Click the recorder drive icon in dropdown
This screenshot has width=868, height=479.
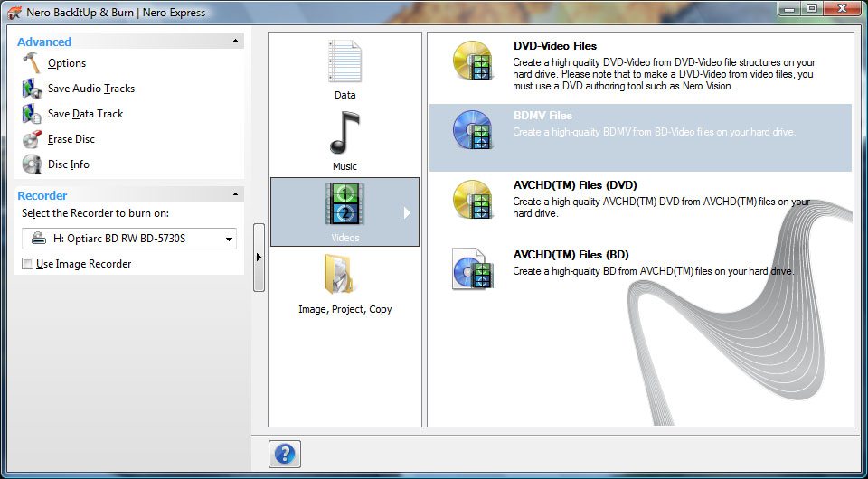[x=38, y=239]
